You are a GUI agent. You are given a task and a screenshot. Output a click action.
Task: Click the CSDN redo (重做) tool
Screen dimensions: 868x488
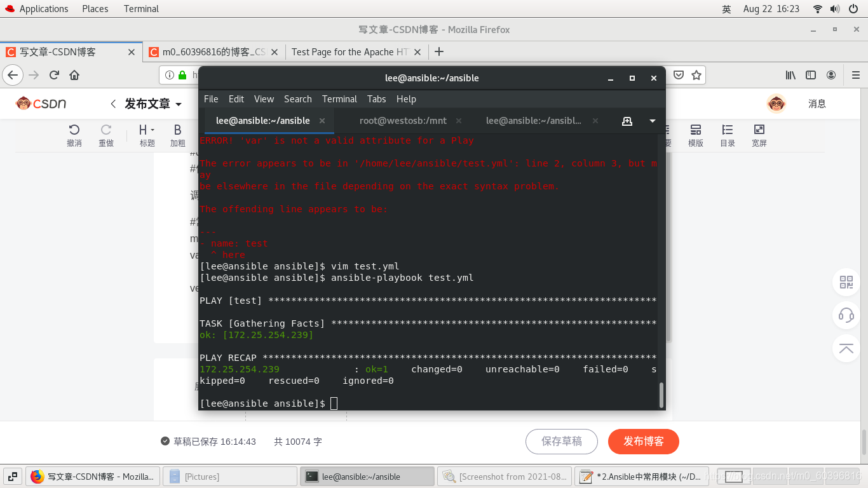tap(106, 135)
